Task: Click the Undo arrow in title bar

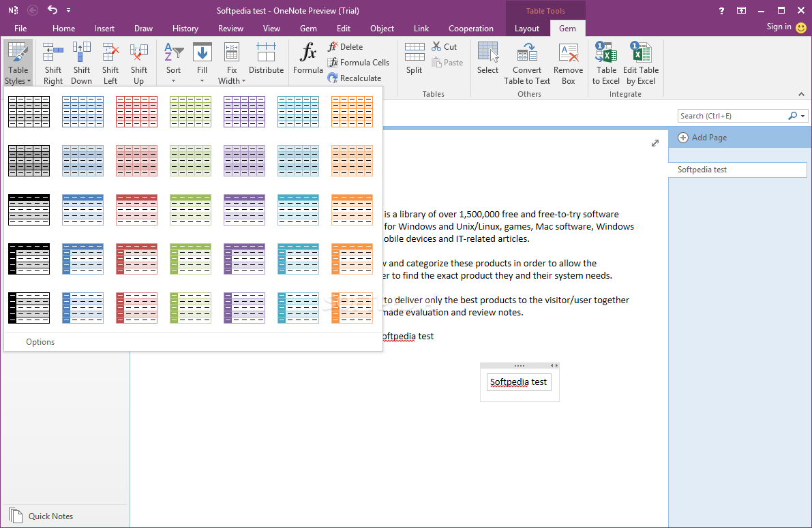Action: click(x=52, y=10)
